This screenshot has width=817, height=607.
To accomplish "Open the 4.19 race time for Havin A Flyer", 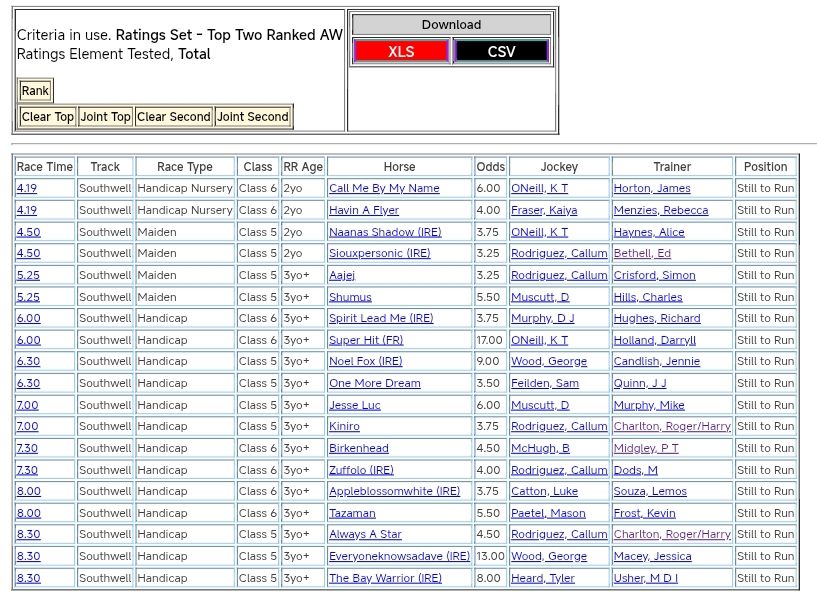I will pyautogui.click(x=27, y=210).
